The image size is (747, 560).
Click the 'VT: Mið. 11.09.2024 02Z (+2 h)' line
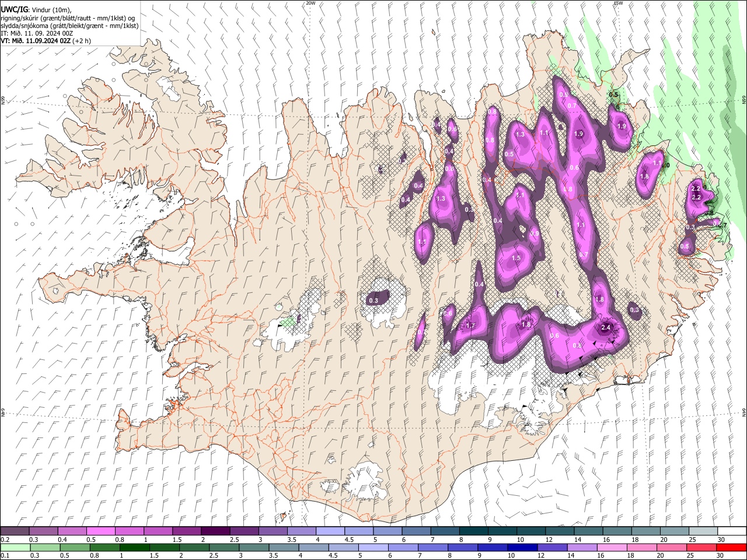tap(46, 41)
